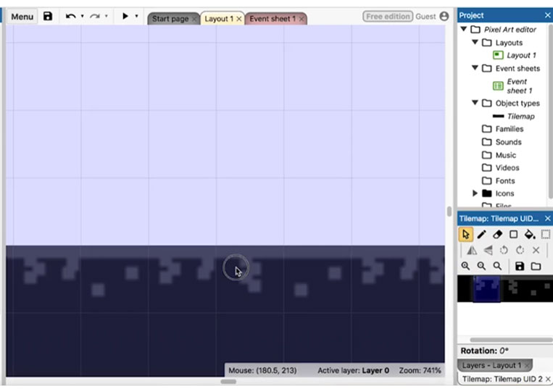Screen dimensions: 553x392
Task: Close the Start page tab
Action: click(194, 19)
